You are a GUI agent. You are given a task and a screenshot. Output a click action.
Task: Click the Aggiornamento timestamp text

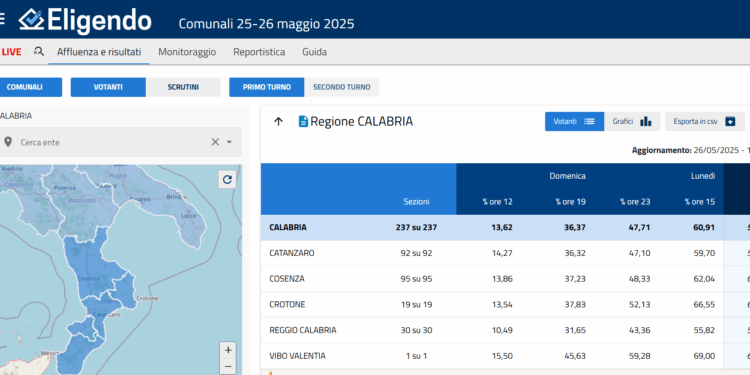click(x=691, y=150)
